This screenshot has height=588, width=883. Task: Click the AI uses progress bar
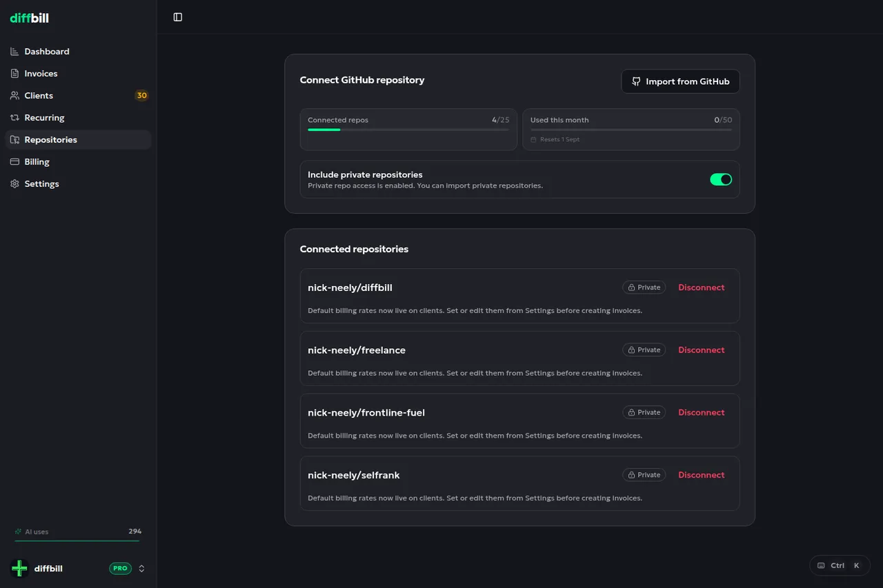77,540
